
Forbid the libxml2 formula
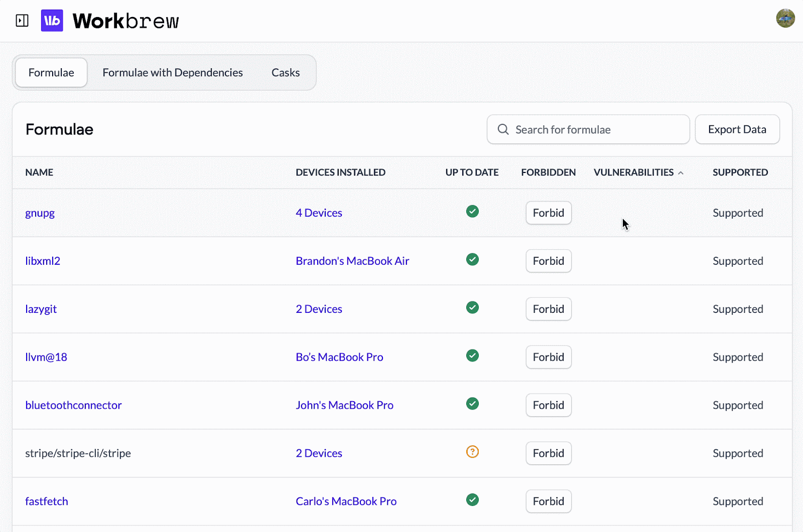(548, 261)
